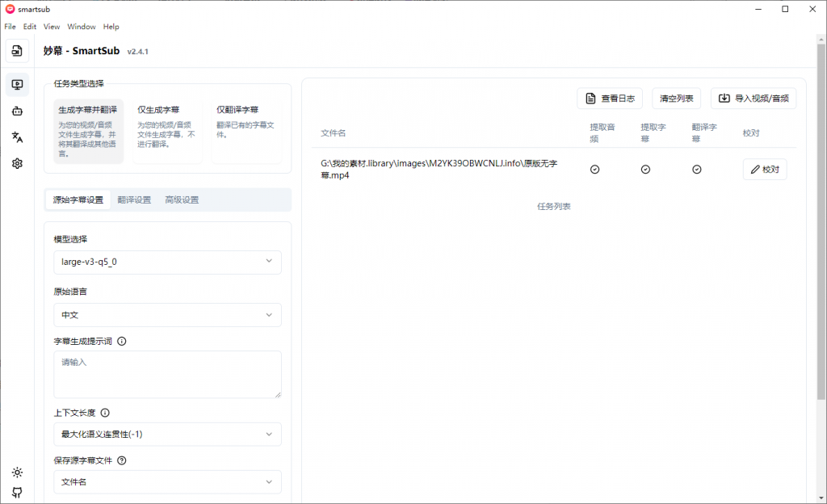This screenshot has height=504, width=827.
Task: Open translation services via the sidebar translate icon
Action: pos(17,137)
